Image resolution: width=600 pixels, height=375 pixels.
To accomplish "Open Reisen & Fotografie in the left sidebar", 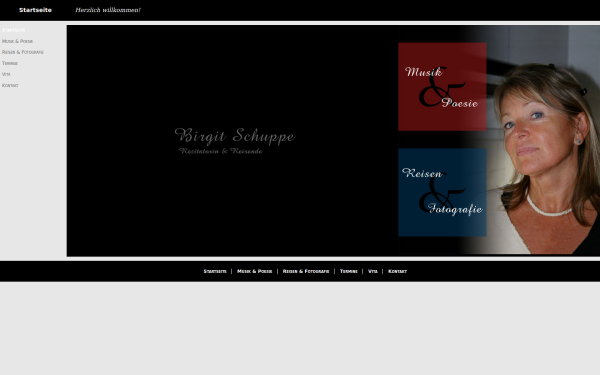I will 23,52.
